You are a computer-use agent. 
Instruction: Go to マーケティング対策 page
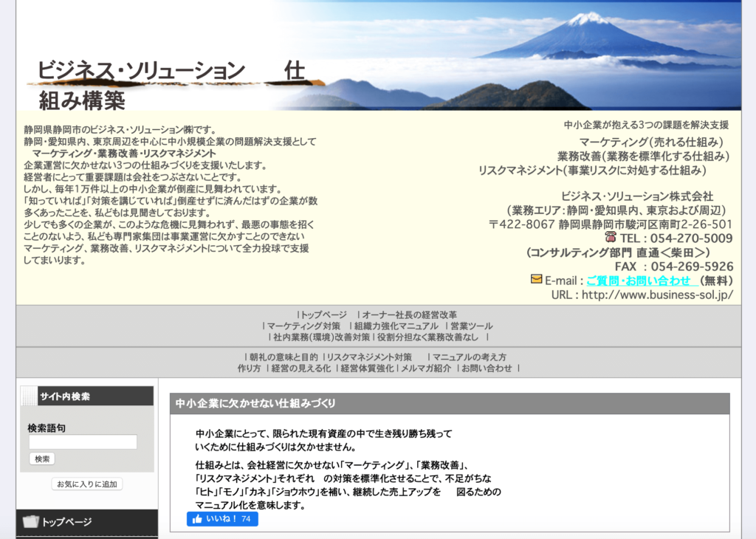pyautogui.click(x=303, y=326)
